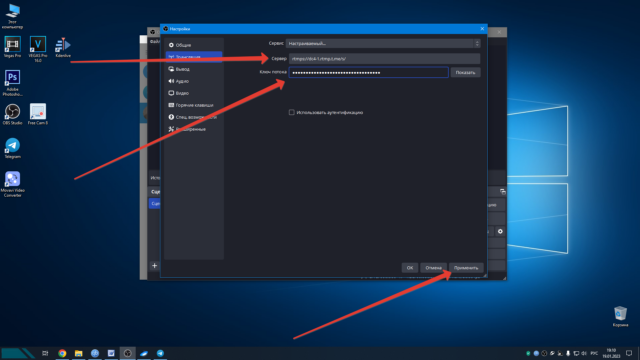Click the Show stream key button
The width and height of the screenshot is (640, 360).
point(465,72)
